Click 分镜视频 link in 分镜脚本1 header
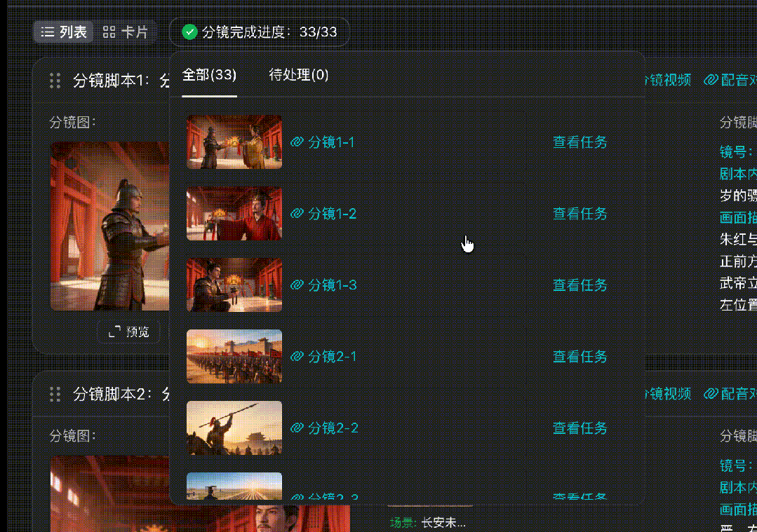Viewport: 757px width, 532px height. pos(669,80)
